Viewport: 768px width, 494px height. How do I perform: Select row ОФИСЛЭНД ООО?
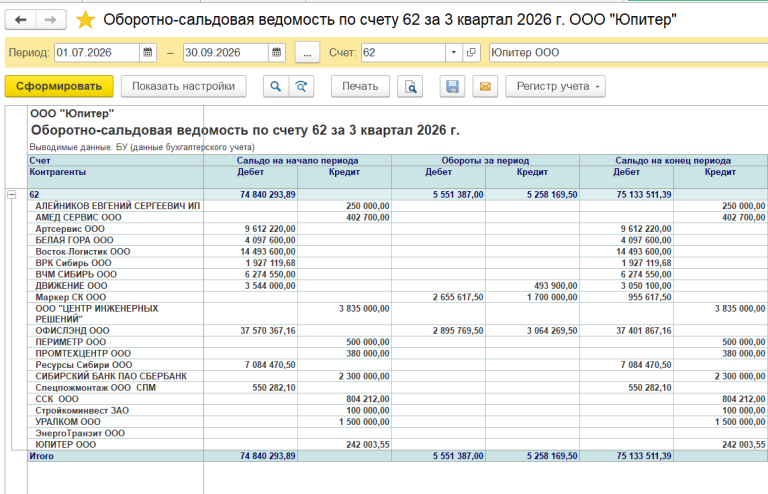(x=398, y=330)
